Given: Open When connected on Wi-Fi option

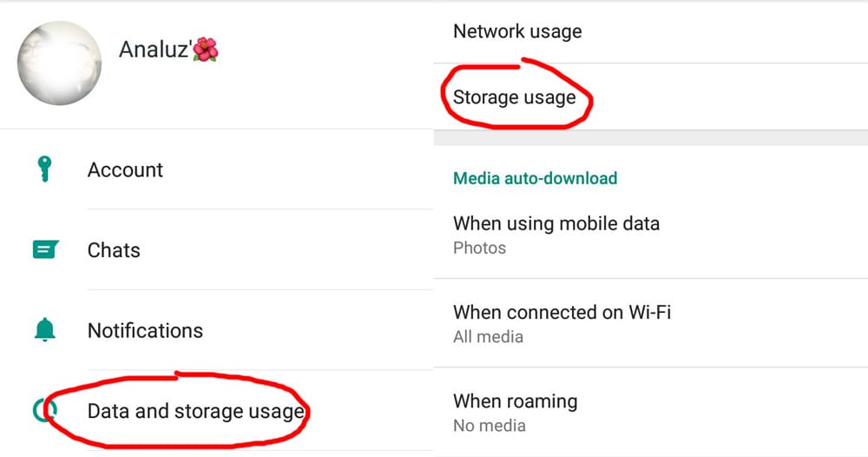Looking at the screenshot, I should (x=562, y=312).
